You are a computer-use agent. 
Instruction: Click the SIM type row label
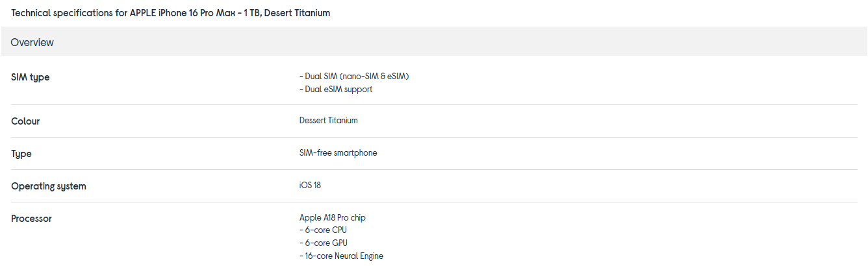[x=31, y=77]
